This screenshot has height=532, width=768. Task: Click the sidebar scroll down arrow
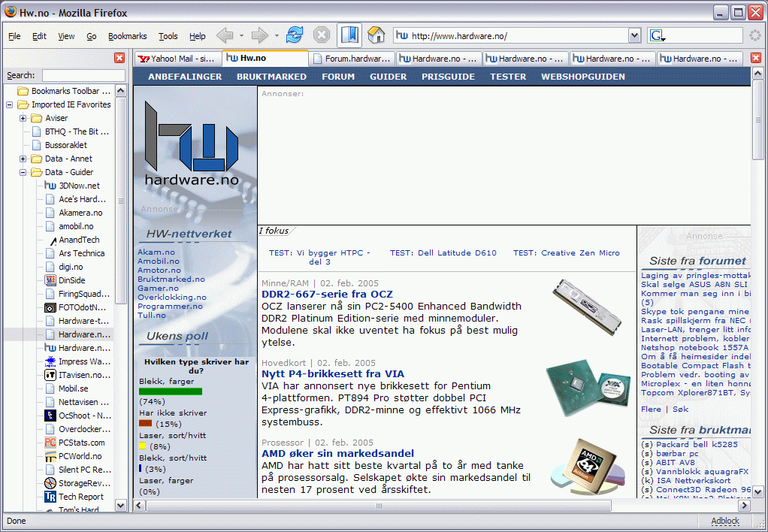(120, 504)
